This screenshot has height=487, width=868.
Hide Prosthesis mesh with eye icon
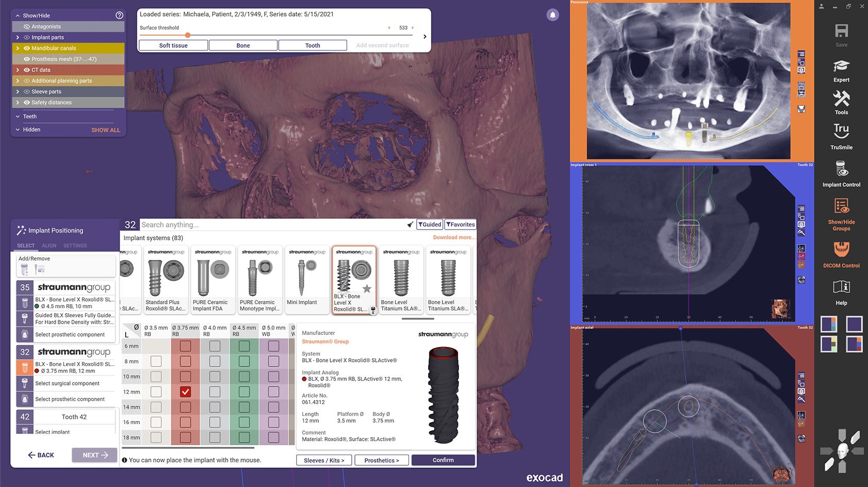[27, 59]
